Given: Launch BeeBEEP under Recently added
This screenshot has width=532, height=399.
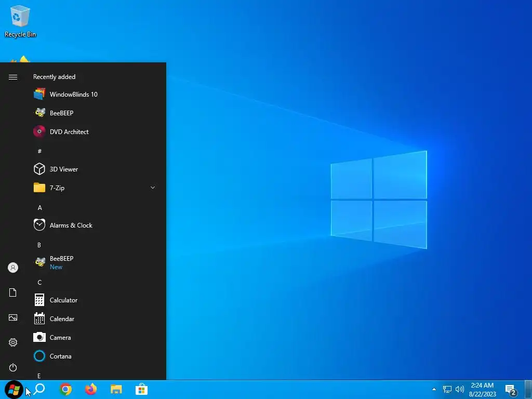Looking at the screenshot, I should tap(96, 113).
